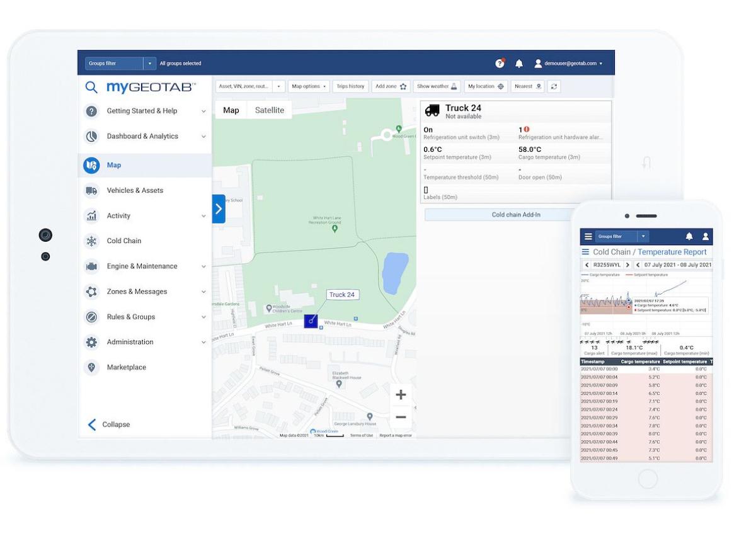Screen dimensions: 756x541
Task: Click the White Hart Lane Recreation Ground pin
Action: click(335, 229)
